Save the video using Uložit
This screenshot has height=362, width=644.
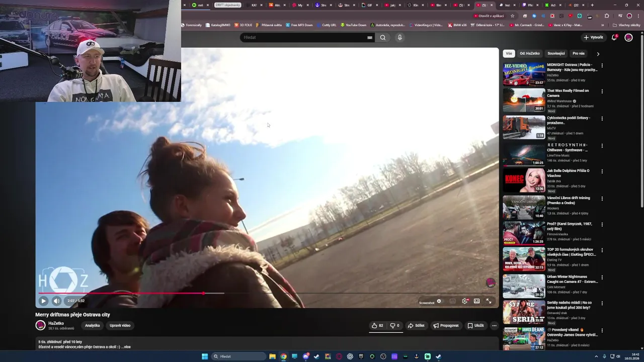click(475, 325)
